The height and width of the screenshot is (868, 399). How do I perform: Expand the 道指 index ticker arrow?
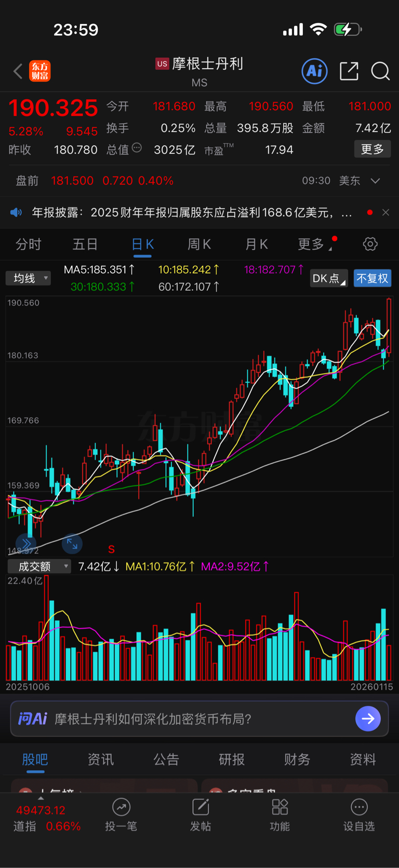[x=41, y=798]
